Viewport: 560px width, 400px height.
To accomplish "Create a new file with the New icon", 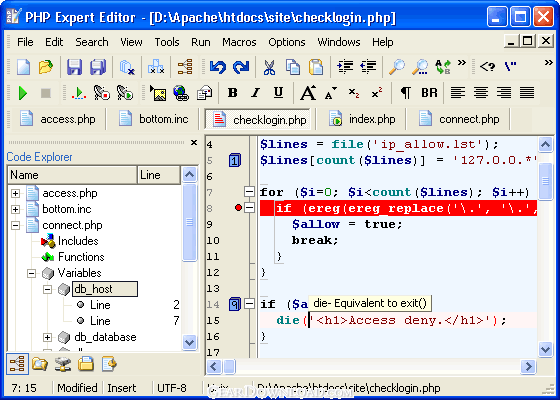I will pyautogui.click(x=24, y=67).
